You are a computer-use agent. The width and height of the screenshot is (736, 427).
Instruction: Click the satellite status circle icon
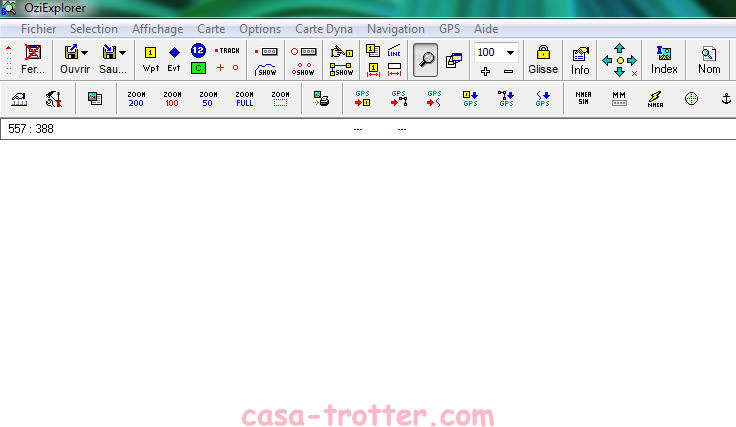pos(691,99)
